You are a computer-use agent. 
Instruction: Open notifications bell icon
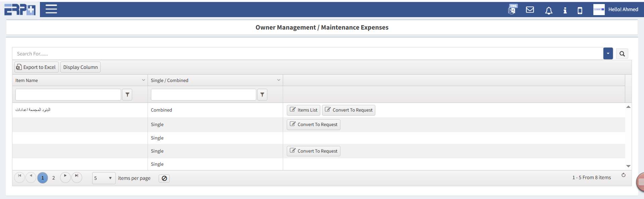549,10
